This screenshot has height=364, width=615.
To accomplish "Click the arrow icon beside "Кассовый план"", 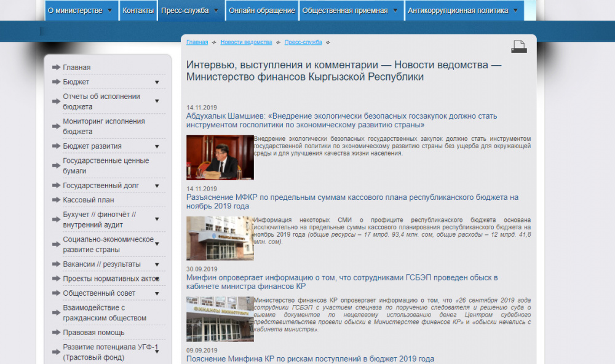I will 55,200.
